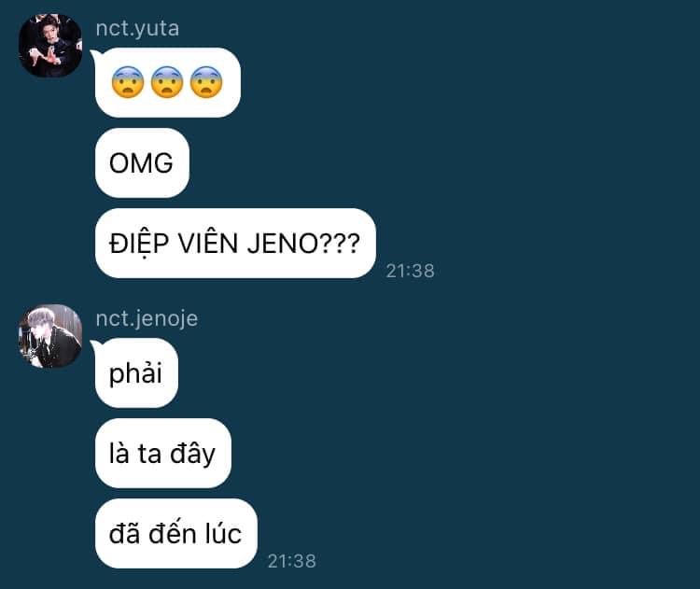The width and height of the screenshot is (700, 589).
Task: Tap the là ta đây message bubble
Action: pos(163,454)
